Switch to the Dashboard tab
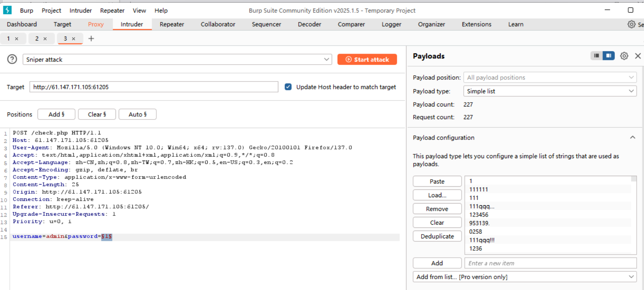This screenshot has height=290, width=644. tap(22, 24)
